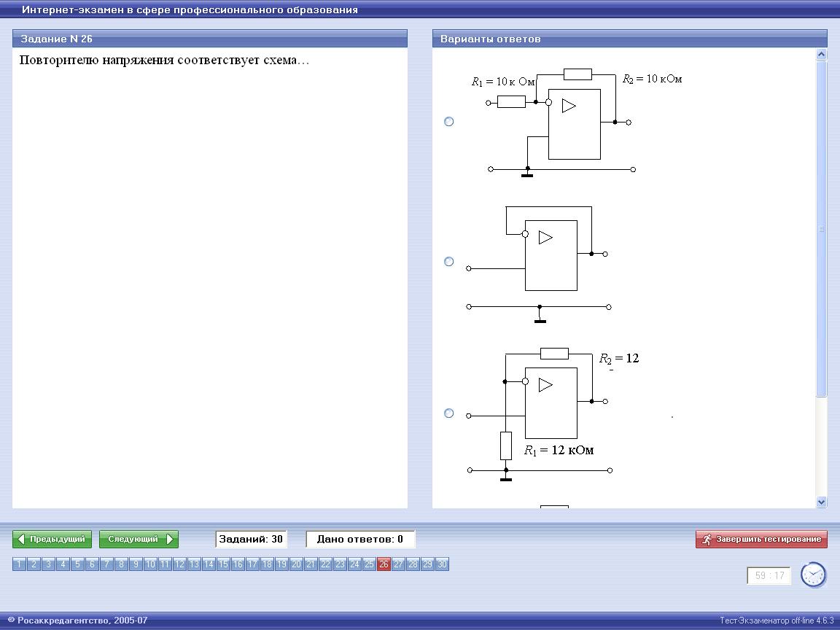840x630 pixels.
Task: Jump to question 10
Action: (x=150, y=564)
